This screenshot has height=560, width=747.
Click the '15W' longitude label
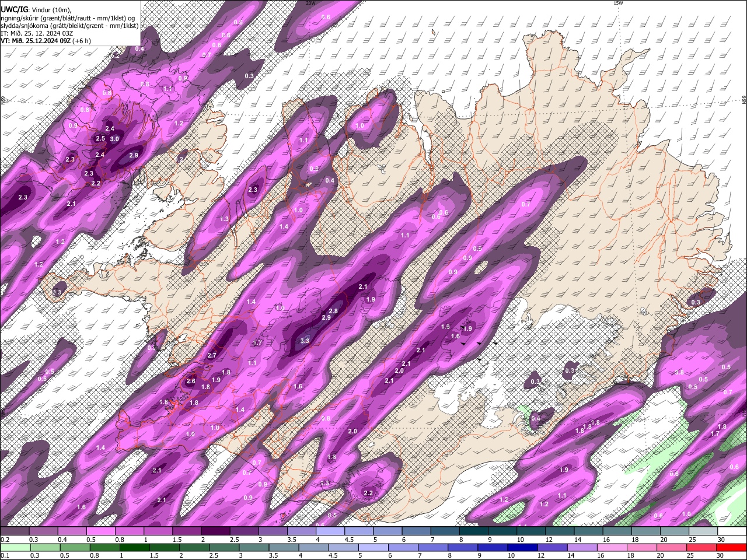point(619,3)
